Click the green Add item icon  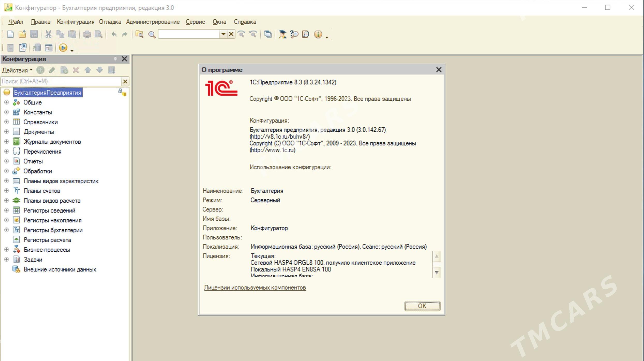[40, 70]
